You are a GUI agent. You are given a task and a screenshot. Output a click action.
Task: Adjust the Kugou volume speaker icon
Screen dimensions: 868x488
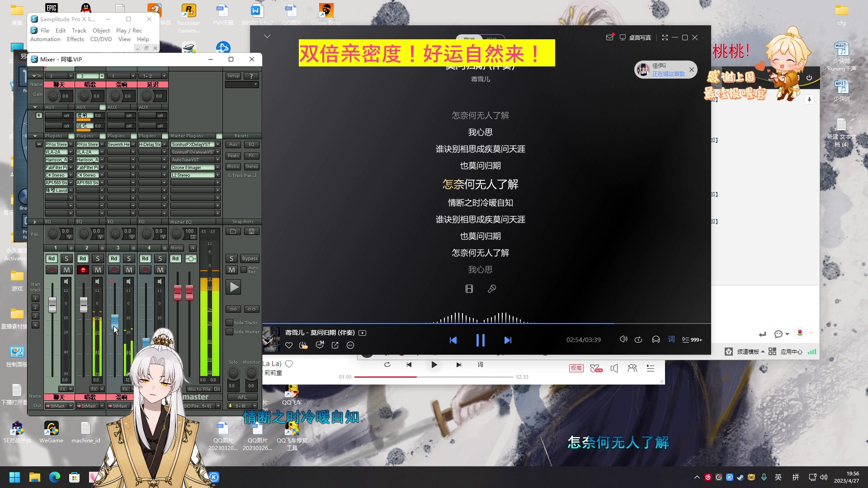623,339
